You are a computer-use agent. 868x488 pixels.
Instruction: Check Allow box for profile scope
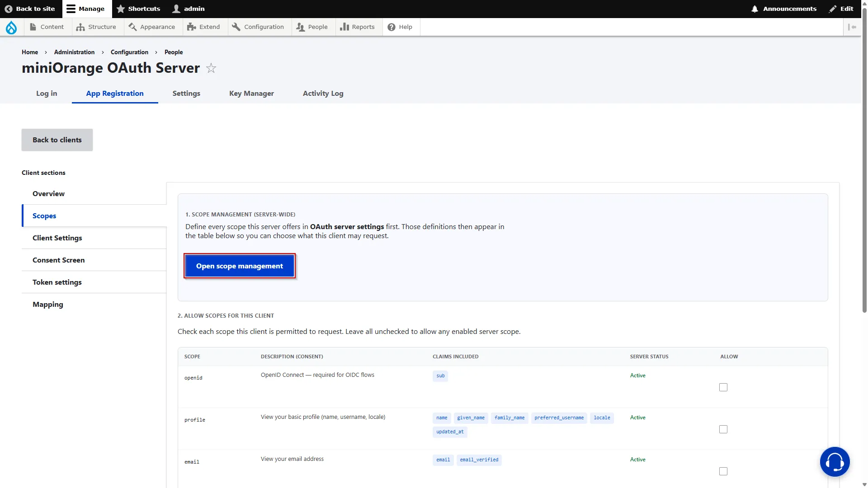point(723,429)
